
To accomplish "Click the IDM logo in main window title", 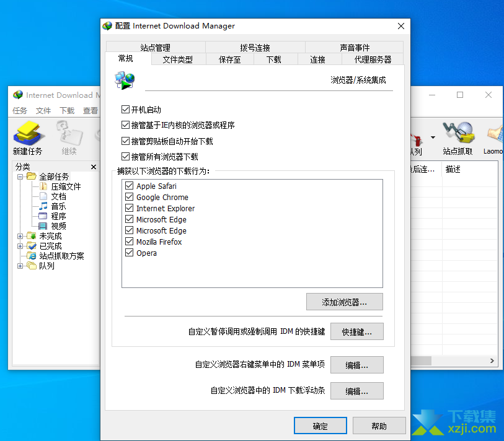I will [18, 95].
